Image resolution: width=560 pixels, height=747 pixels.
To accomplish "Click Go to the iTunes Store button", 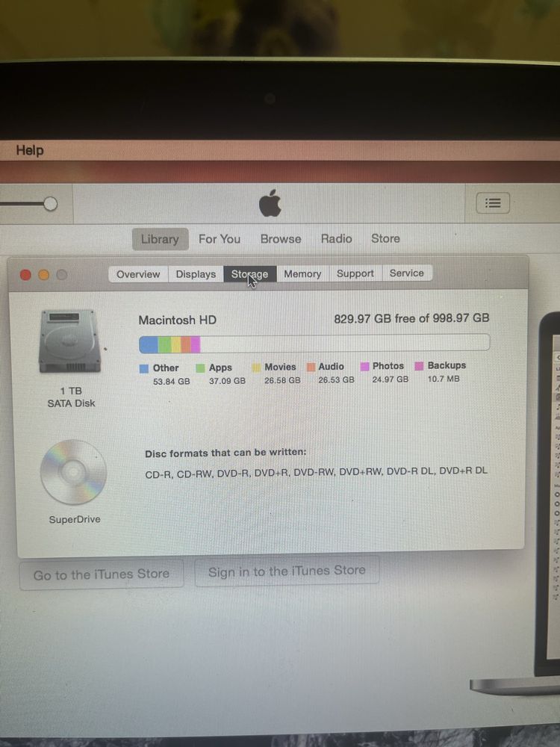I will (x=102, y=574).
